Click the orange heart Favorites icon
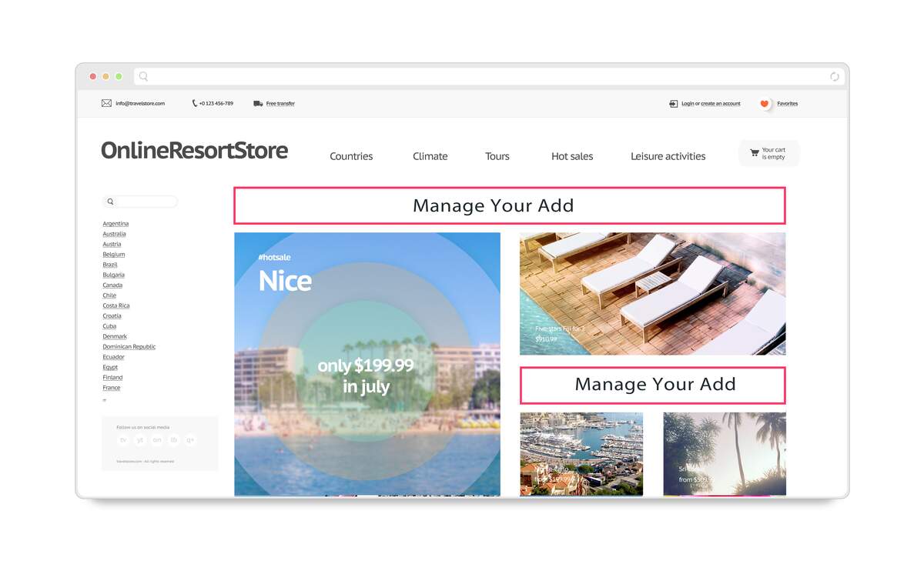The width and height of the screenshot is (924, 564). [x=765, y=104]
